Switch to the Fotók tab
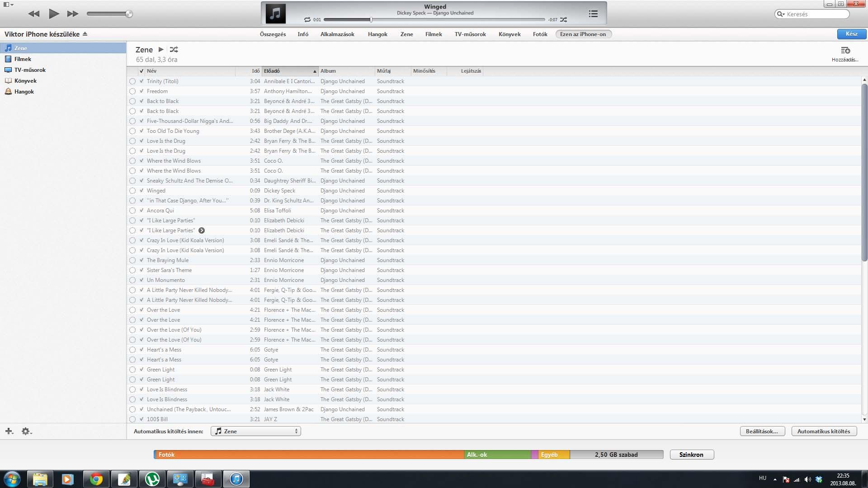This screenshot has height=488, width=868. click(540, 34)
